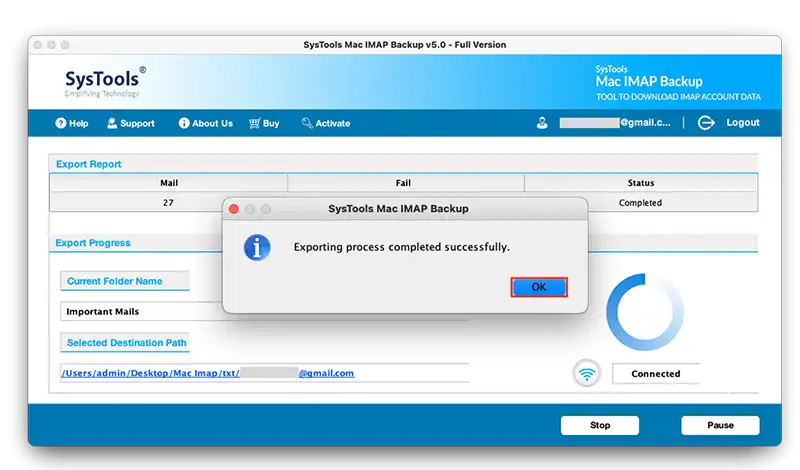The image size is (800, 470).
Task: Click the logged-in gmail account label
Action: (x=615, y=122)
